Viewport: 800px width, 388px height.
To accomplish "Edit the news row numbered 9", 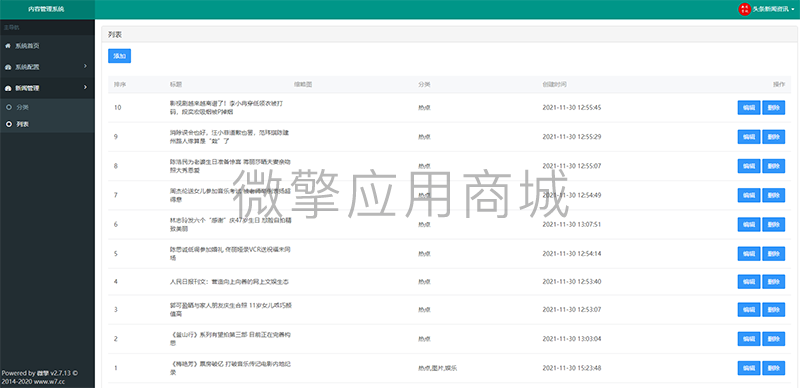I will point(748,137).
